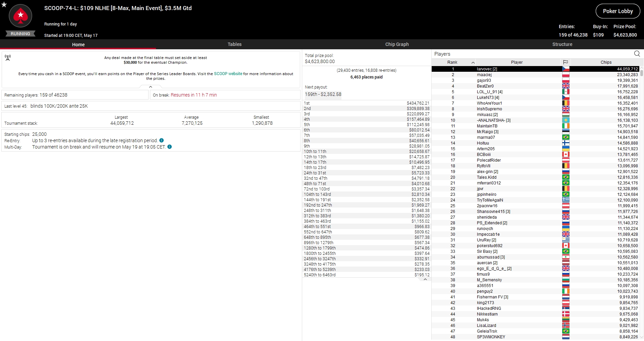
Task: Select player Mr.Raigo [3] row
Action: [536, 132]
